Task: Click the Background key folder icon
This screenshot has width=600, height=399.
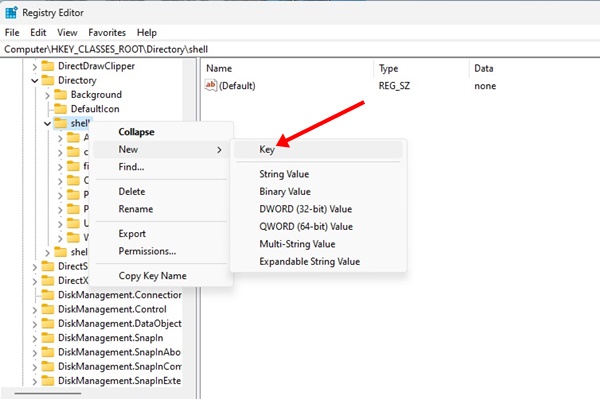Action: tap(60, 94)
